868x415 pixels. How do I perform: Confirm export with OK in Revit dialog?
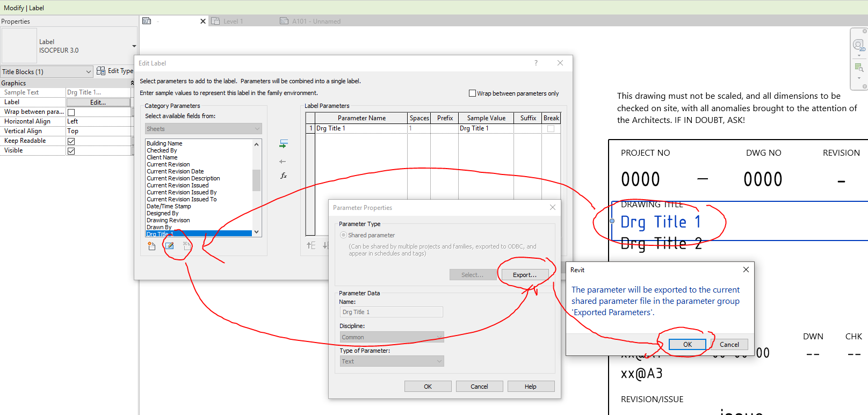688,345
